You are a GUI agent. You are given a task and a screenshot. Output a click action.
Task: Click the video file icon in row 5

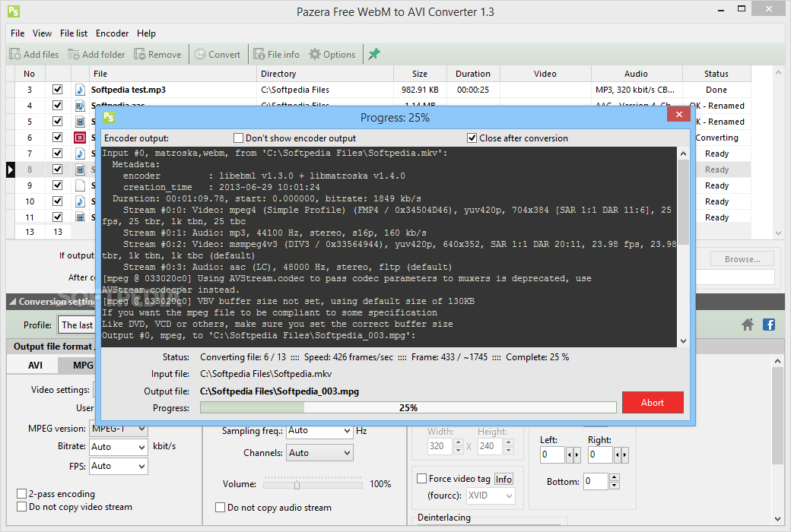80,122
